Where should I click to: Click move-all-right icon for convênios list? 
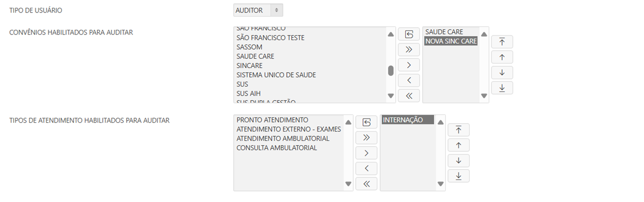coord(409,50)
